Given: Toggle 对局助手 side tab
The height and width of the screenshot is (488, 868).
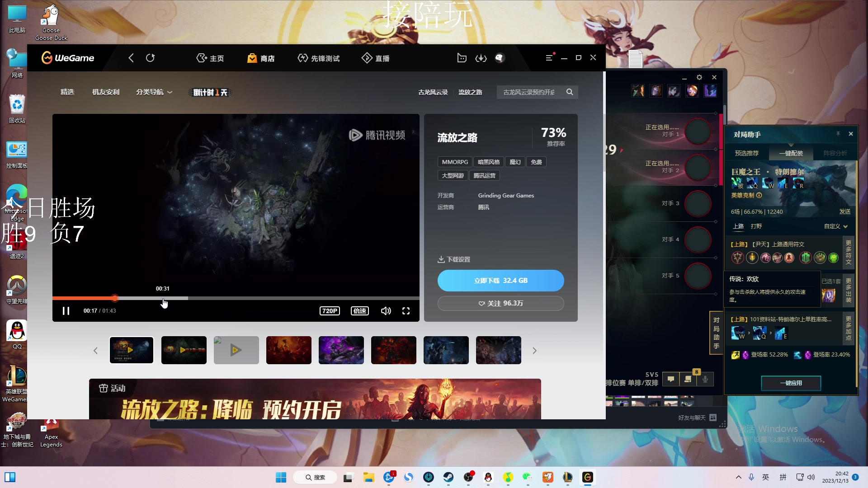Looking at the screenshot, I should coord(716,333).
